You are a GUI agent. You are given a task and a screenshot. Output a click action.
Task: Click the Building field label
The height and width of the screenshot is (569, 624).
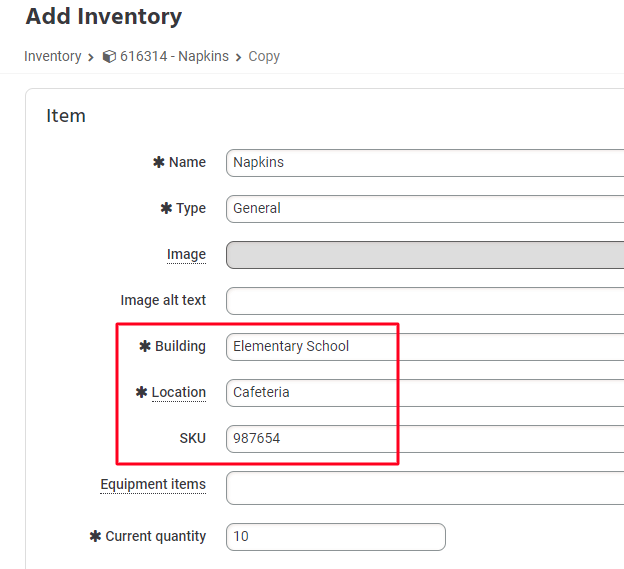pos(180,347)
